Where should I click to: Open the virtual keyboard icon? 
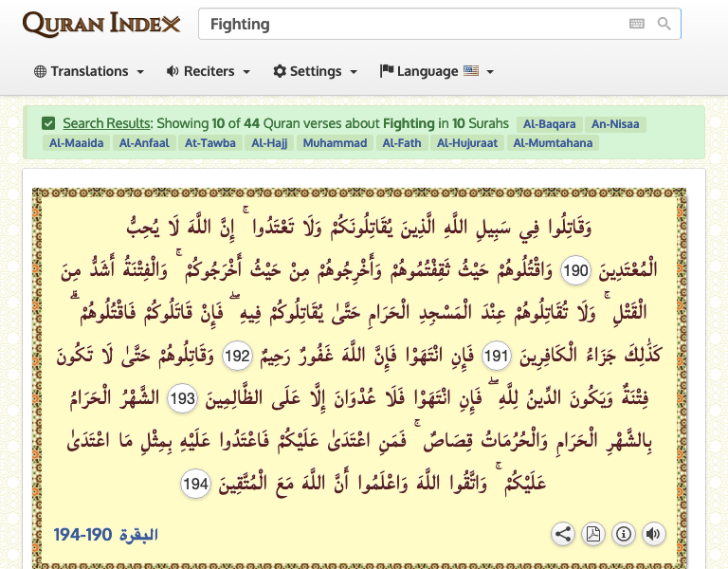pos(637,24)
